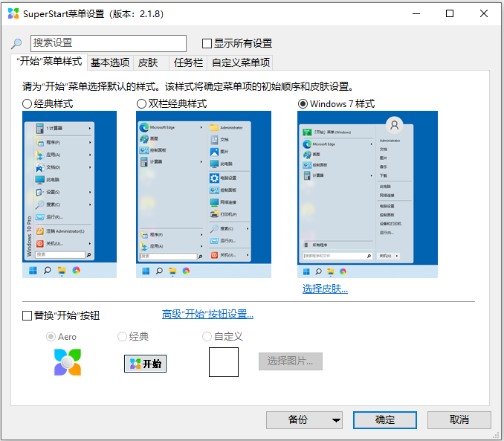The image size is (504, 441).
Task: Confirm with the 确定 button
Action: point(385,420)
